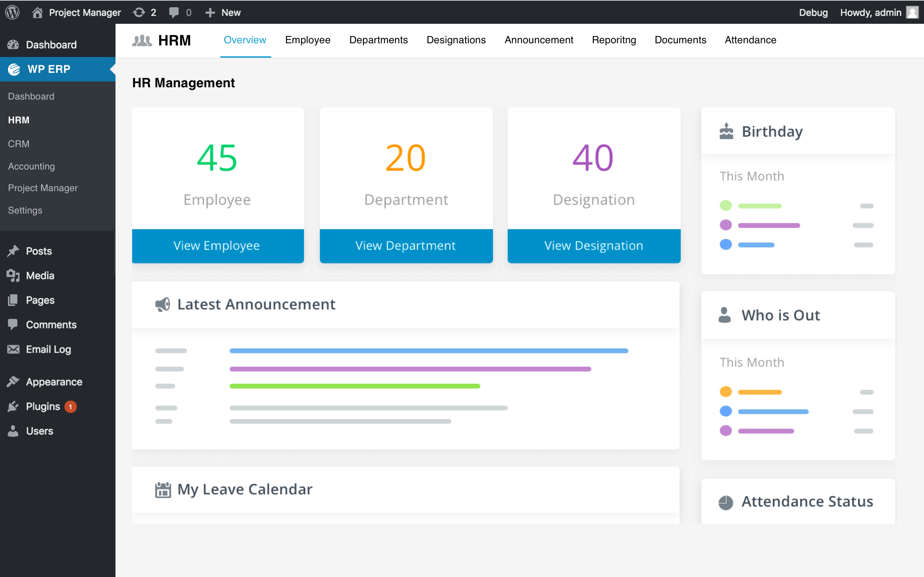
Task: Click the home icon beside Project Manager
Action: coord(37,12)
